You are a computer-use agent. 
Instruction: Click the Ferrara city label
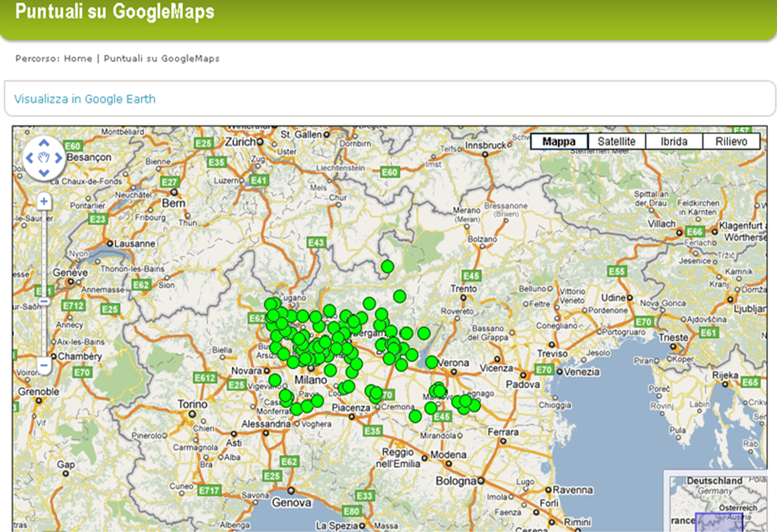tap(503, 432)
